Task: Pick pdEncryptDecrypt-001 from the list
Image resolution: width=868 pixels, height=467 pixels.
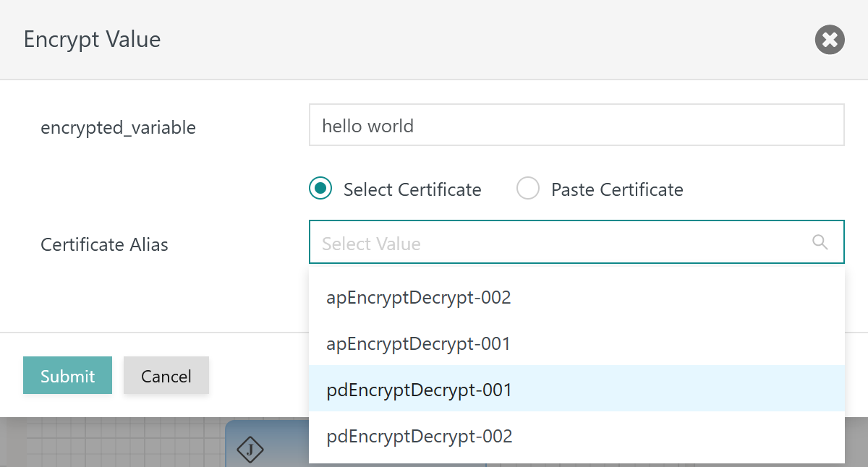Action: pos(576,390)
